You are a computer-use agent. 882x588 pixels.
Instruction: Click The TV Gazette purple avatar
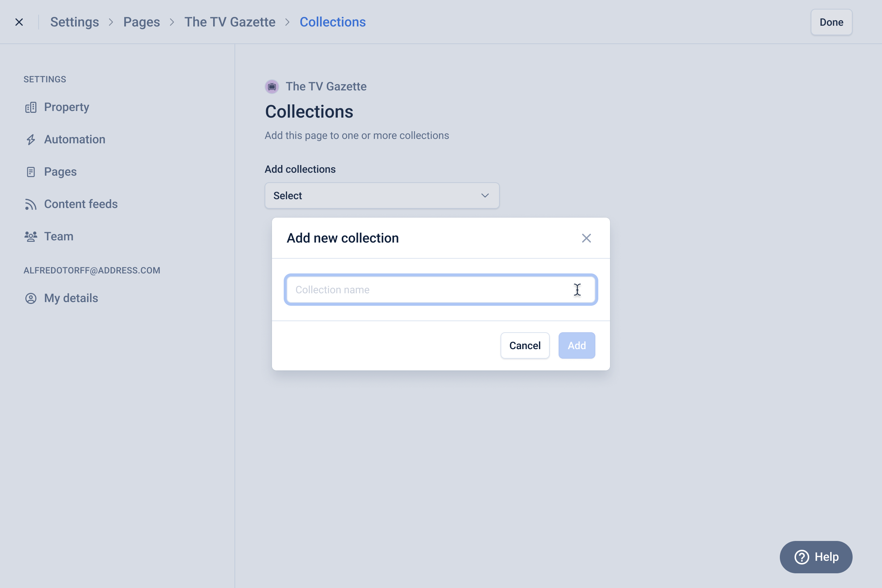pos(272,87)
